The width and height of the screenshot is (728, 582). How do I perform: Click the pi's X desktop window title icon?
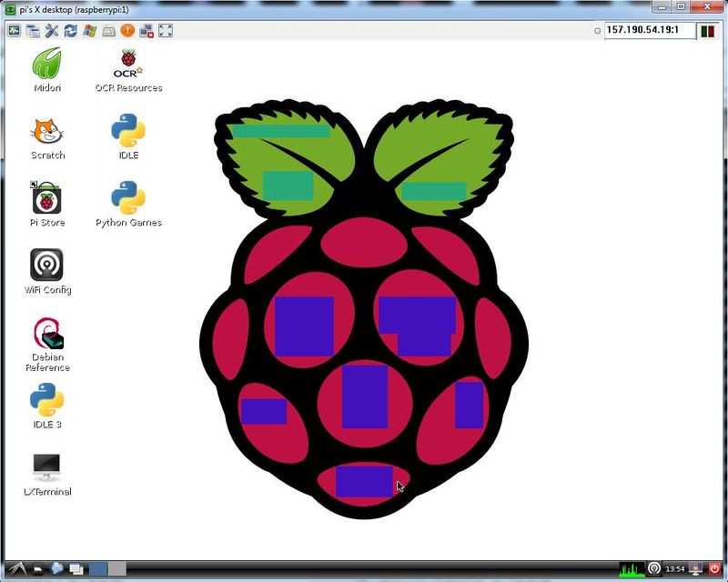click(x=10, y=10)
